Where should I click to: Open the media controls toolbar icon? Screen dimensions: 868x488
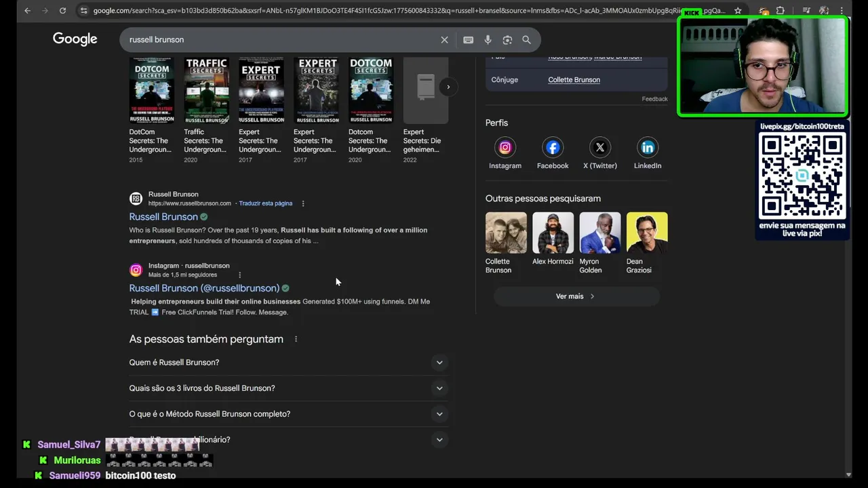pyautogui.click(x=806, y=11)
